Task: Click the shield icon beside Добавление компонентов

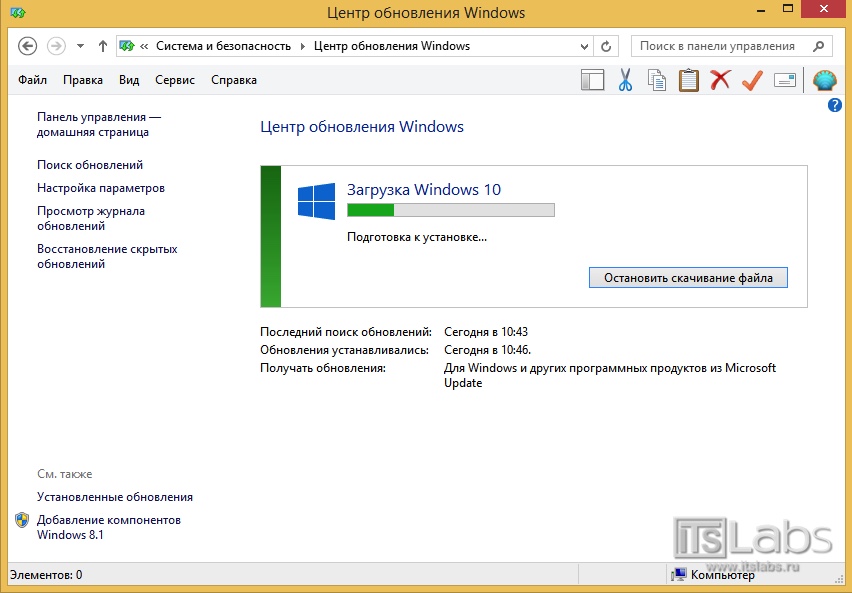Action: 22,520
